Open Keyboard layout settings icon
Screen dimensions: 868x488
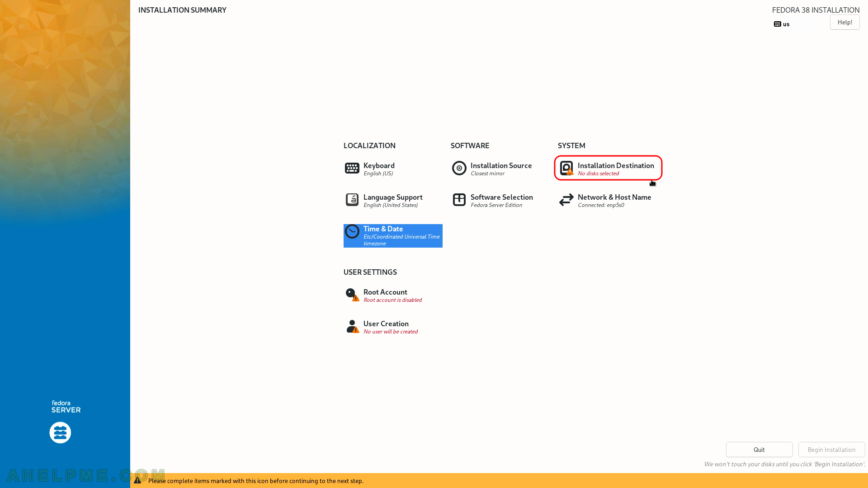[352, 168]
